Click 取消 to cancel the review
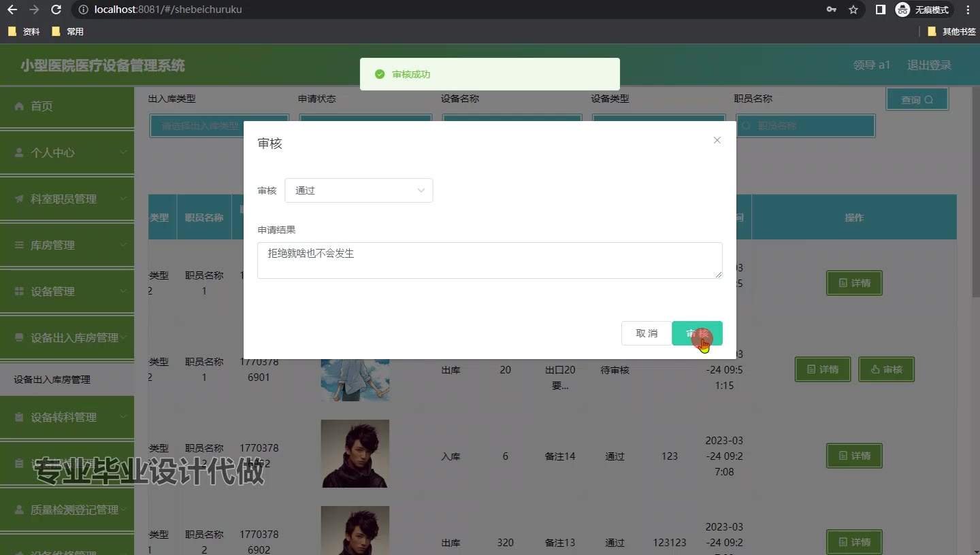The width and height of the screenshot is (980, 555). coord(647,333)
